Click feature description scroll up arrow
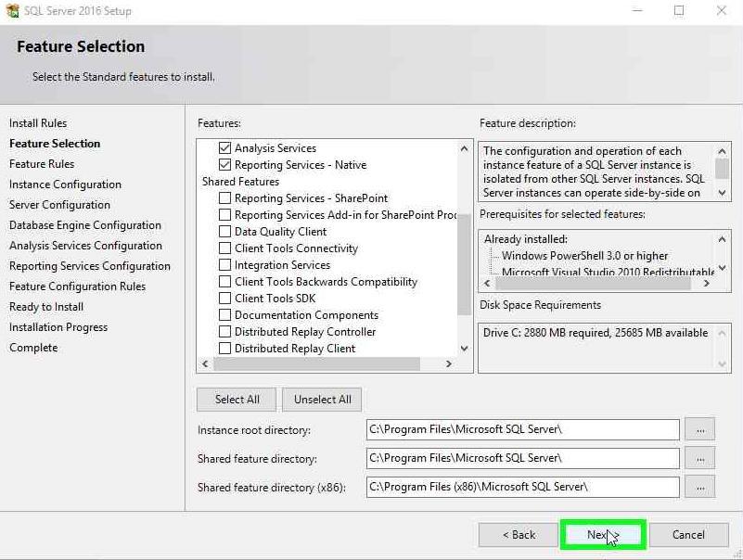 [722, 152]
